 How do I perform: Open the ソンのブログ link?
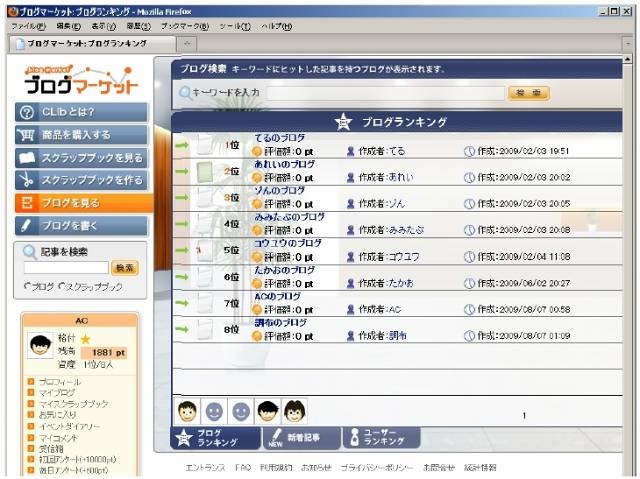pos(280,190)
